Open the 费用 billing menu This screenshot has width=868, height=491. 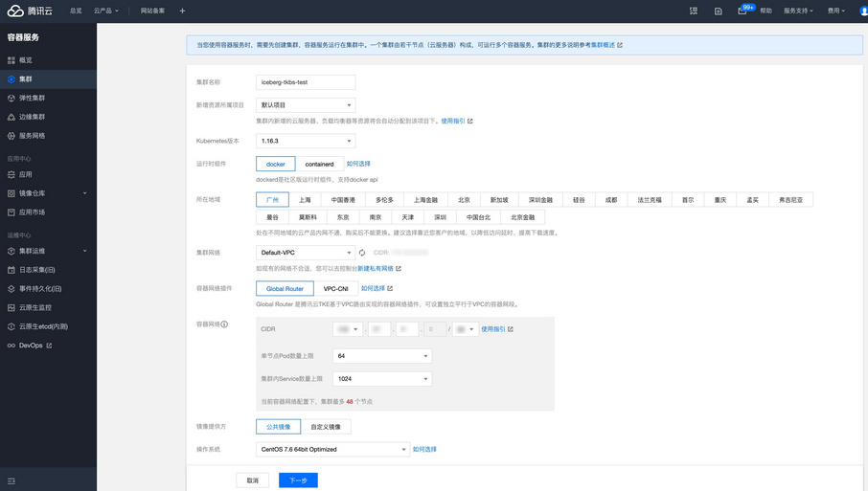pos(835,11)
